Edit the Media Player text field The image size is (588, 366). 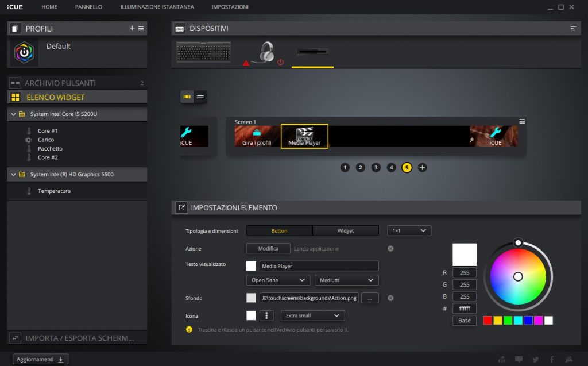click(x=319, y=266)
